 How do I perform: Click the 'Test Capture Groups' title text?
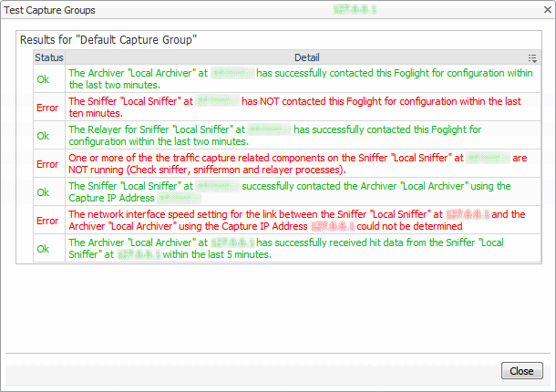49,10
